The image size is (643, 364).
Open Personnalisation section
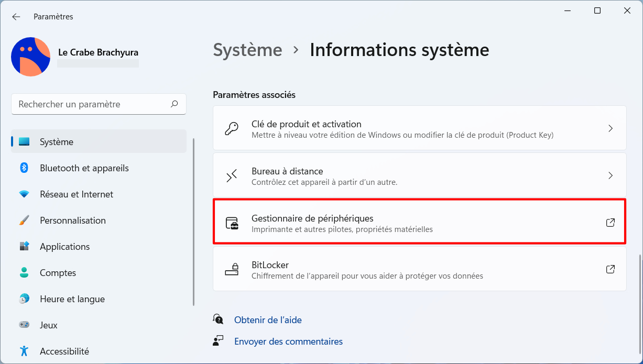(99, 220)
